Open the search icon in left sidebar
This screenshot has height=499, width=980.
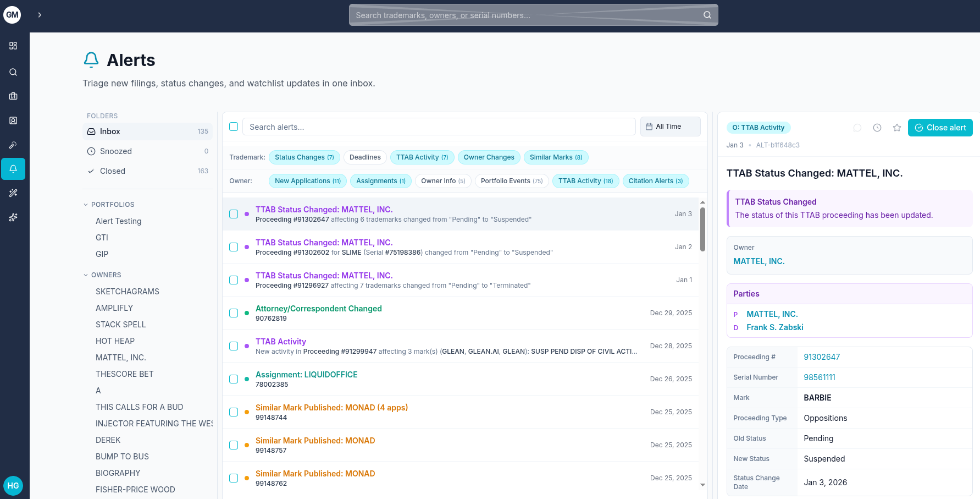coord(13,72)
